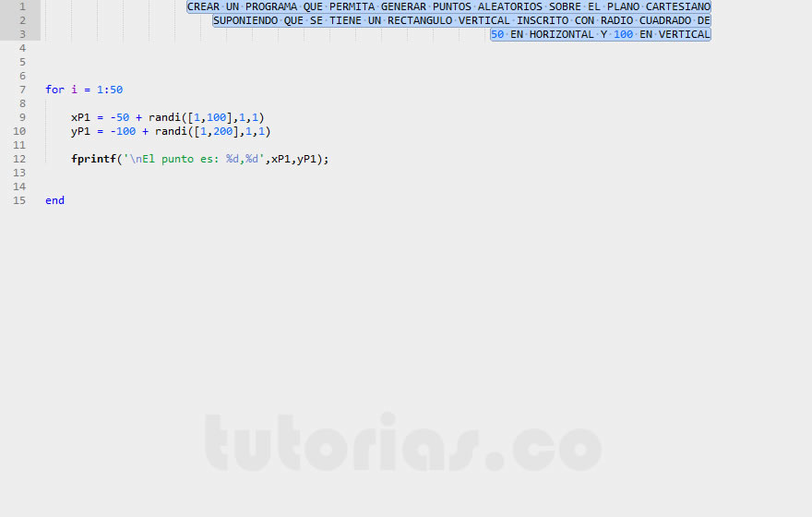The width and height of the screenshot is (812, 517).
Task: Click the tutorias.co watermark
Action: point(403,442)
